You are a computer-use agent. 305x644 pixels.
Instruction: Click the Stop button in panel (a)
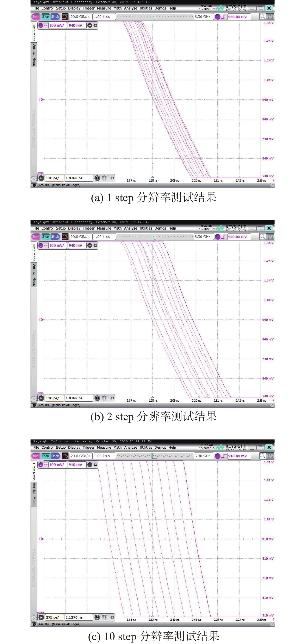45,17
